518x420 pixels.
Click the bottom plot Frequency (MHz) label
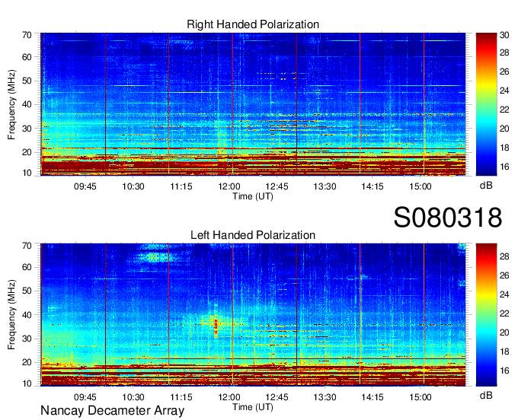click(x=11, y=315)
